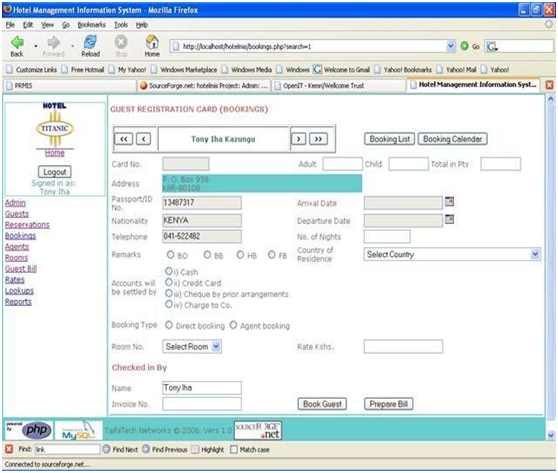This screenshot has height=473, width=558.
Task: Switch to the OpenIT - Kemri/Wellcome Trust tab
Action: click(339, 85)
